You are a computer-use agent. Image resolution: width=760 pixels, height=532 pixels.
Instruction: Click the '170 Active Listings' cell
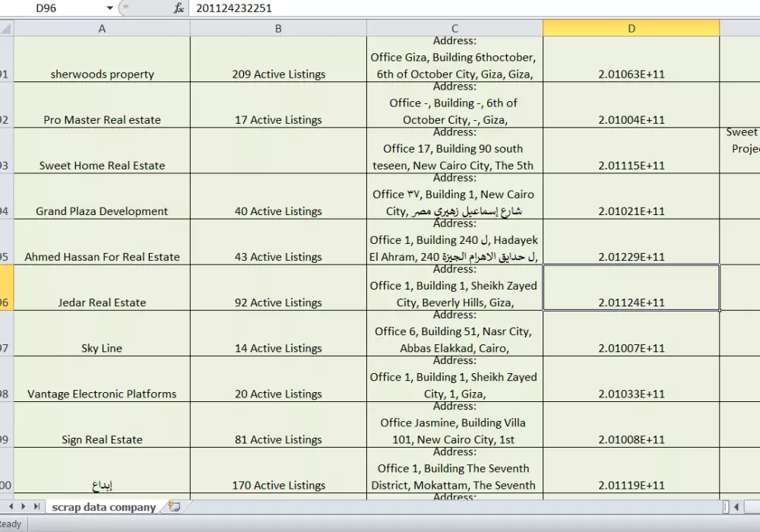278,470
